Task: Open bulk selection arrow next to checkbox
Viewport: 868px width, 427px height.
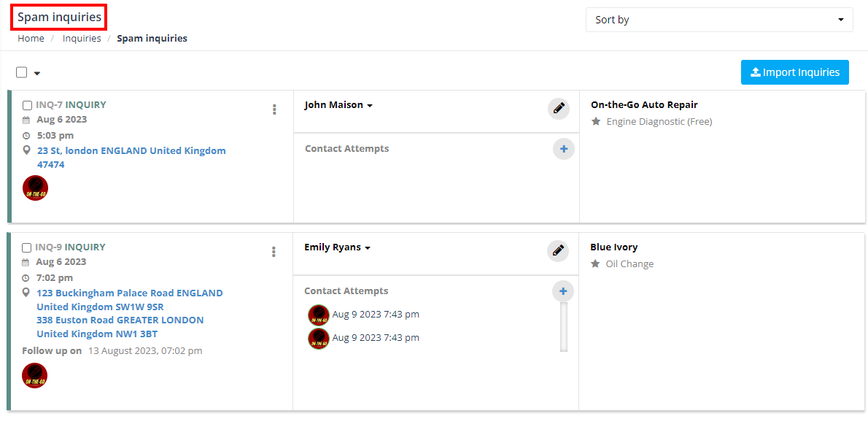Action: point(37,73)
